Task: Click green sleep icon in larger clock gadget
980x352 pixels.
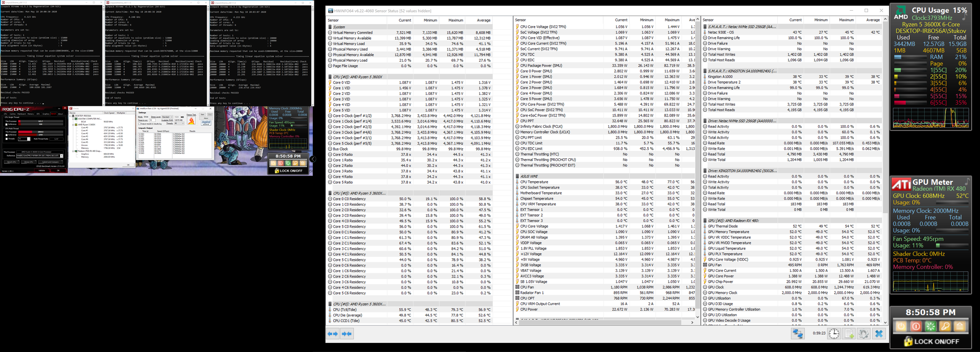Action: (x=930, y=326)
